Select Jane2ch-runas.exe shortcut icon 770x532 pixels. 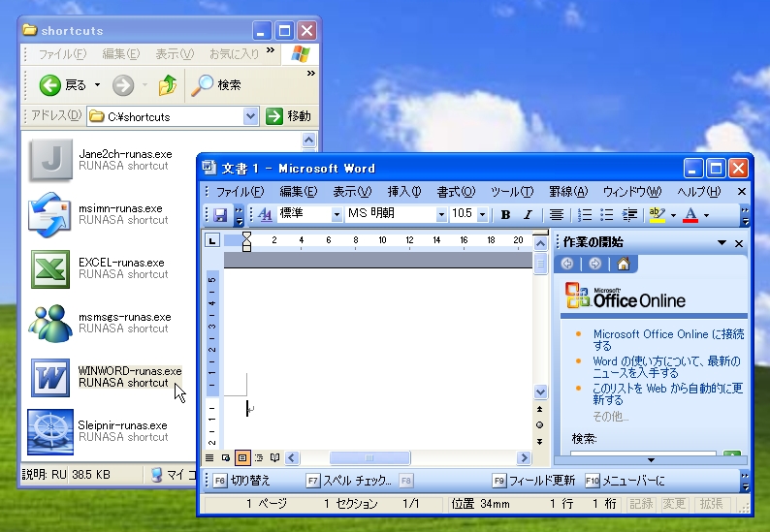point(50,160)
